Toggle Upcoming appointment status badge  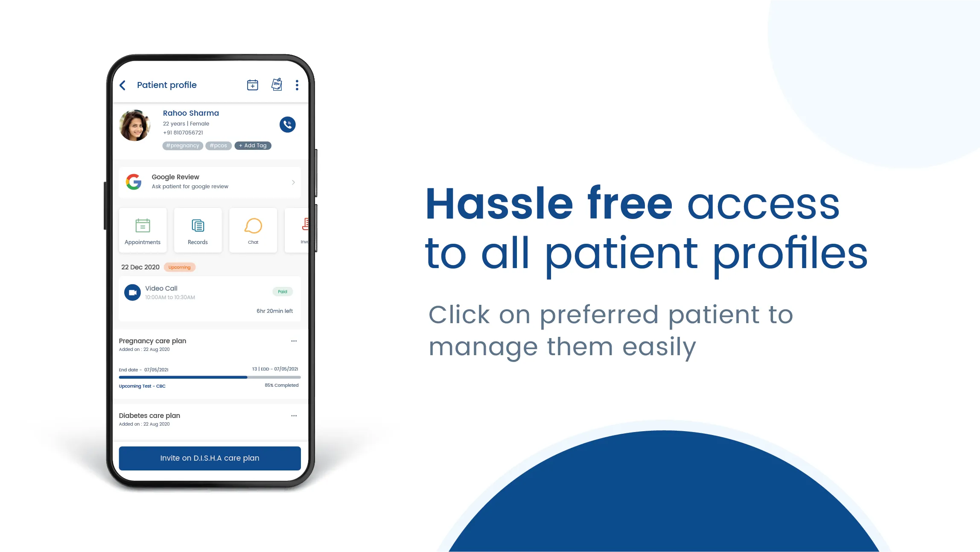pyautogui.click(x=179, y=267)
